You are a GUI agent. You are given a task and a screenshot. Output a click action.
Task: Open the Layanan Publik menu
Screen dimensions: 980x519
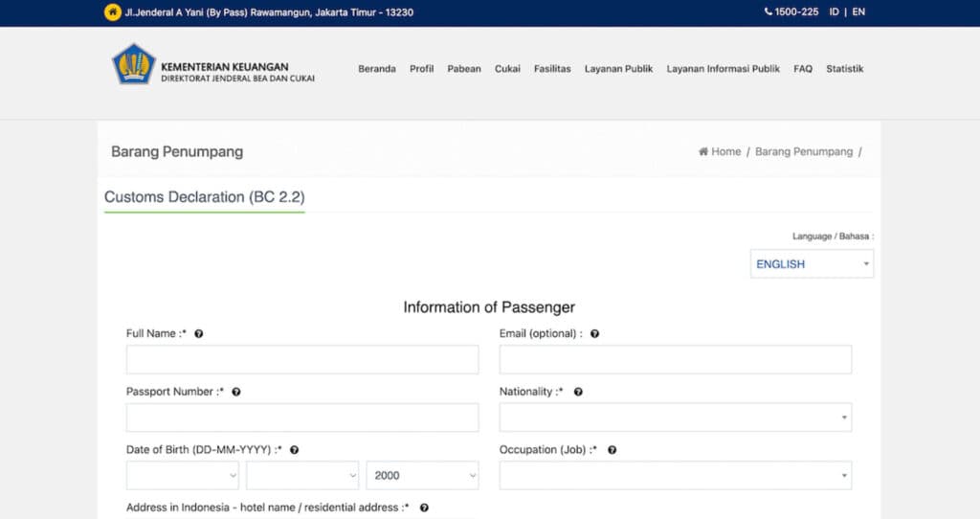[618, 69]
